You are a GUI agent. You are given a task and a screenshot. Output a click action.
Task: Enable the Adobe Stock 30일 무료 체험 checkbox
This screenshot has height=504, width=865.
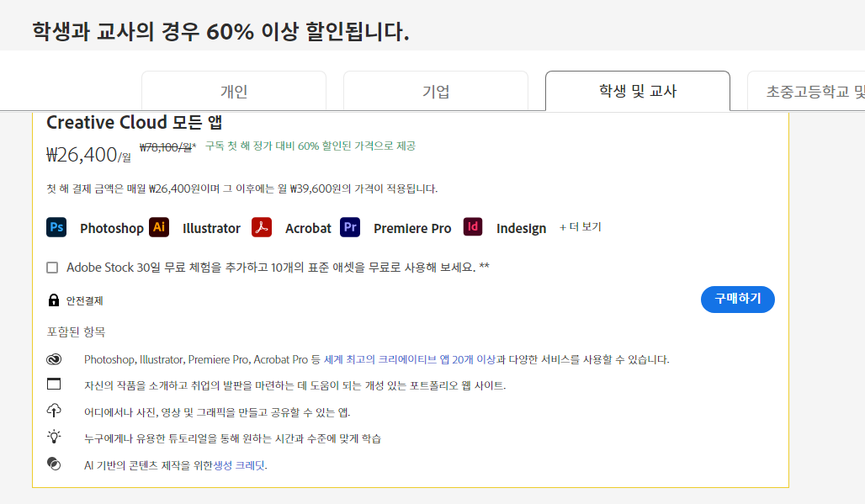(x=52, y=268)
